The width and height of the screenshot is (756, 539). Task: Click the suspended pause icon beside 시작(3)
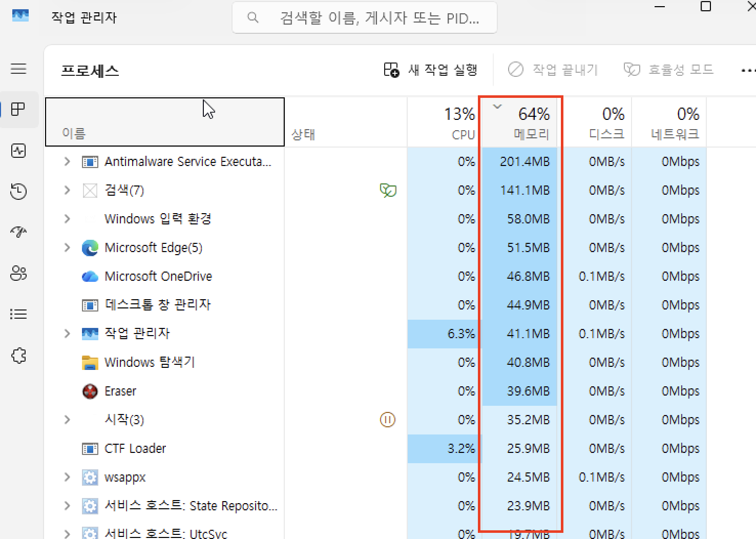coord(388,420)
